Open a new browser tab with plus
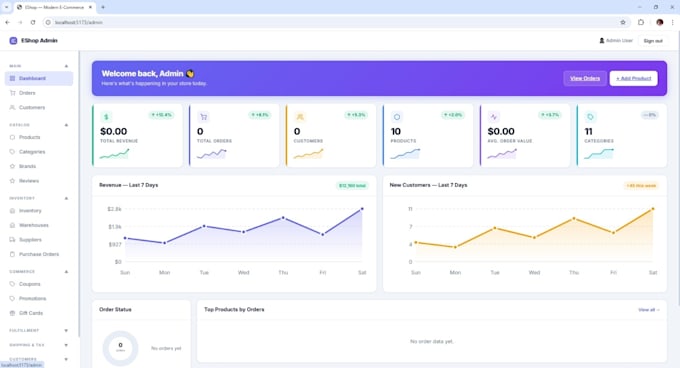Screen dimensions: 680x368 click(103, 7)
